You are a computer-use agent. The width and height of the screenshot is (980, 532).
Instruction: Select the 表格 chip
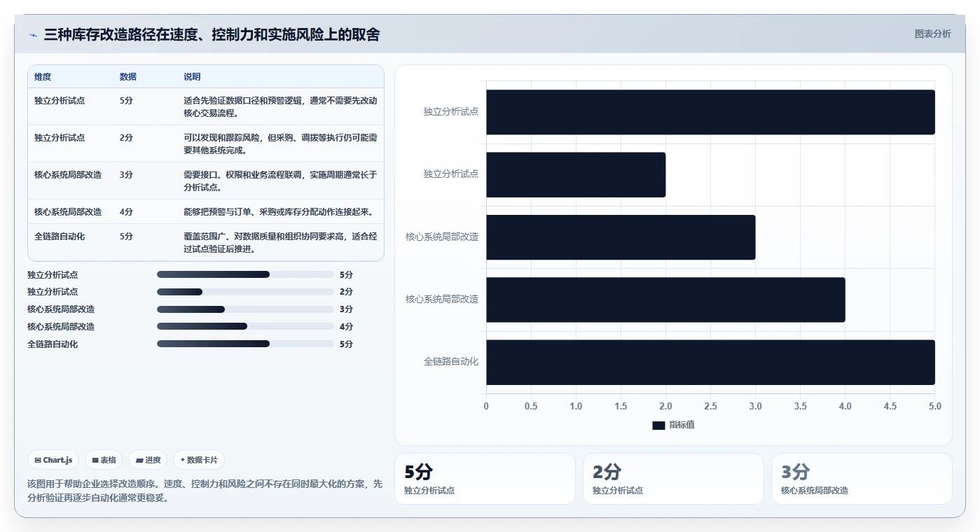[x=104, y=460]
